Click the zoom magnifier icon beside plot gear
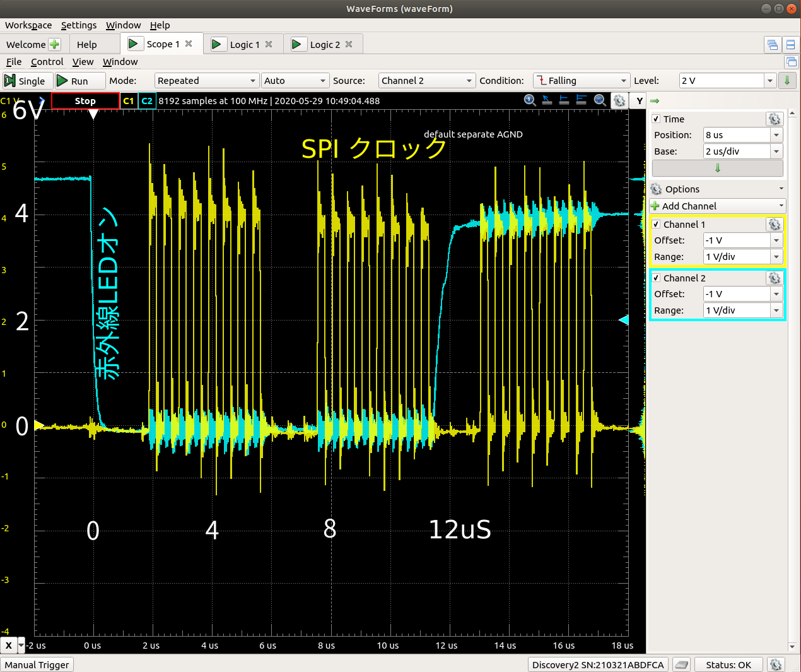Viewport: 801px width, 672px height. pos(600,100)
